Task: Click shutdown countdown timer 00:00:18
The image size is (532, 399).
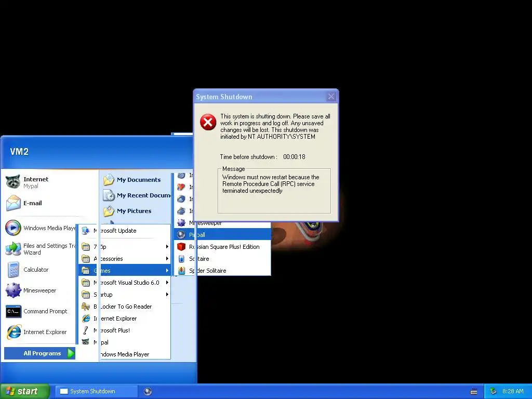Action: click(294, 157)
